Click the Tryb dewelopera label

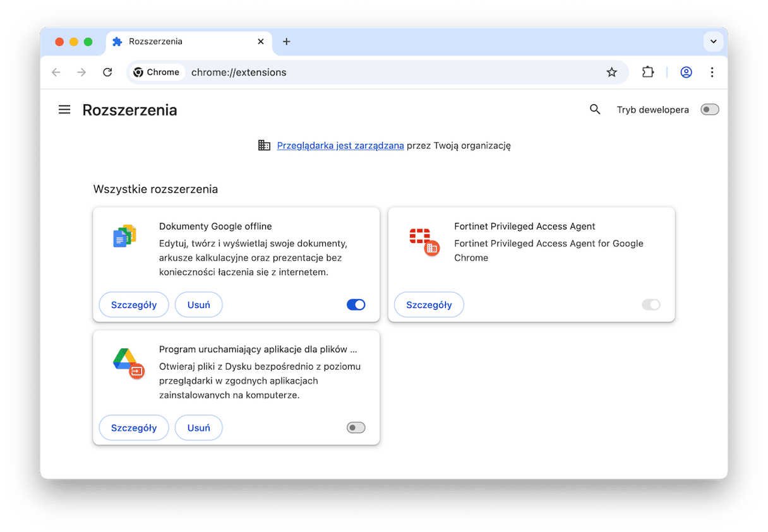pyautogui.click(x=653, y=110)
